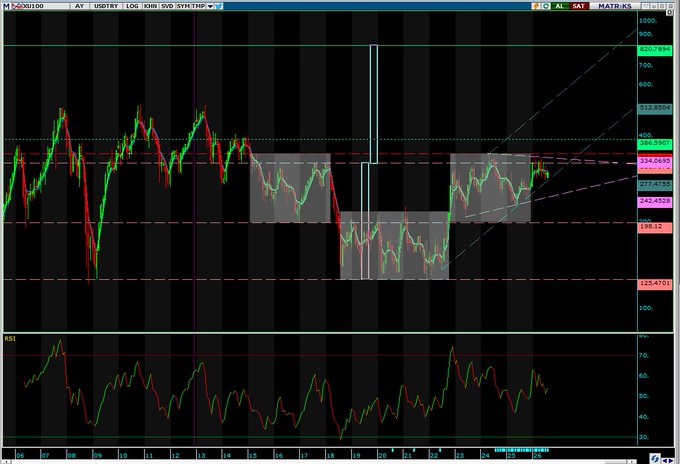Click the 198.12 price label
The image size is (680, 464).
coord(654,227)
